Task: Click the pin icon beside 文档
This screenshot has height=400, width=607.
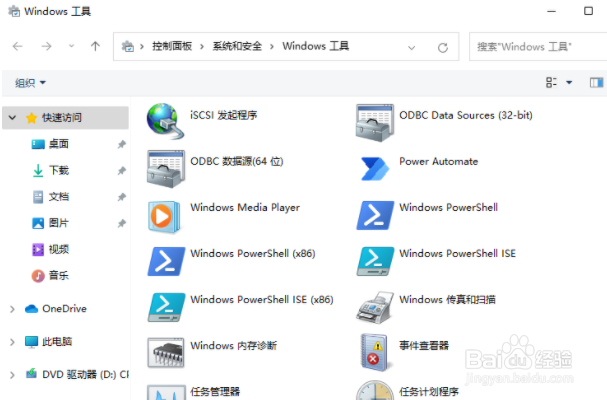Action: [x=122, y=197]
